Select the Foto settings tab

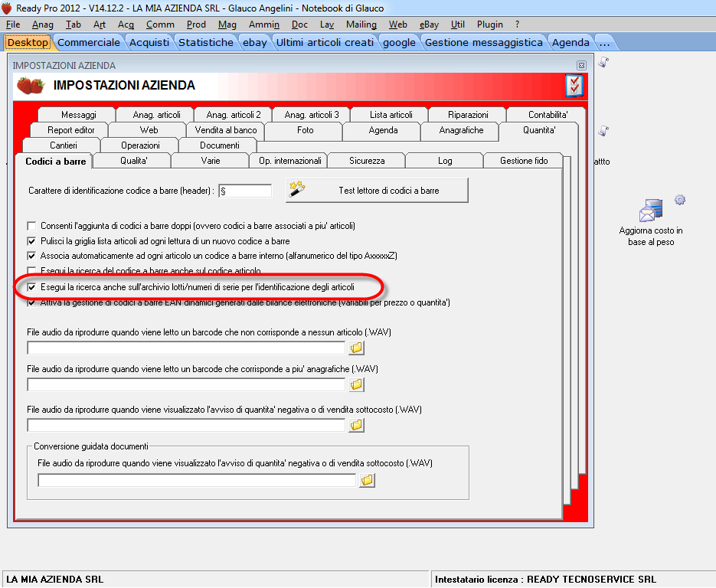pyautogui.click(x=305, y=130)
